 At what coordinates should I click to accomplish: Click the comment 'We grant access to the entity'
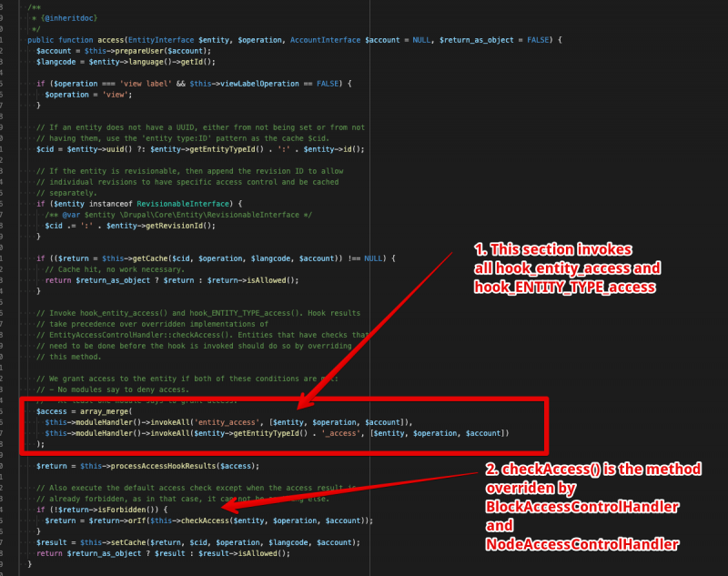[x=187, y=379]
